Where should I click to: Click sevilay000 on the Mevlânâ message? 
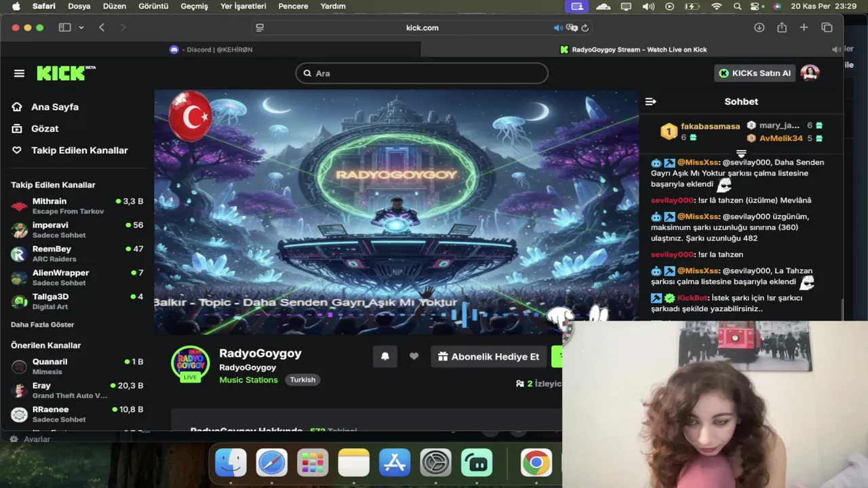tap(672, 201)
